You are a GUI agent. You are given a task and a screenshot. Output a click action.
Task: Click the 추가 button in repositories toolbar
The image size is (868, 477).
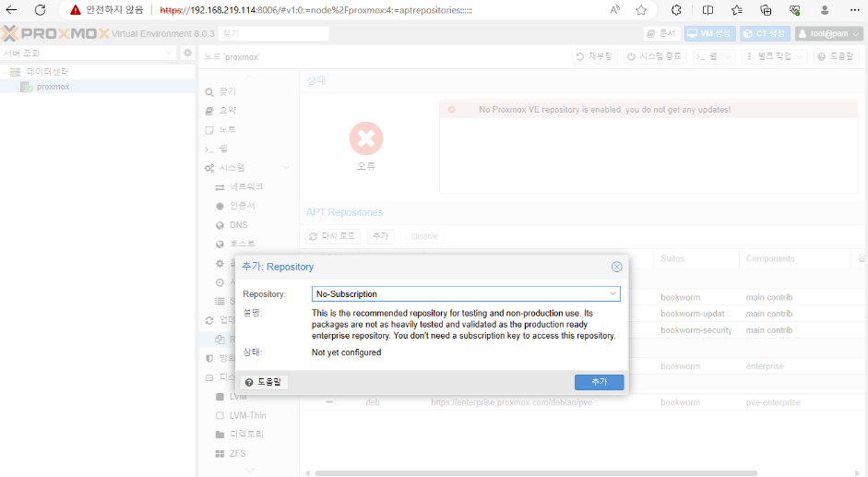pyautogui.click(x=380, y=236)
